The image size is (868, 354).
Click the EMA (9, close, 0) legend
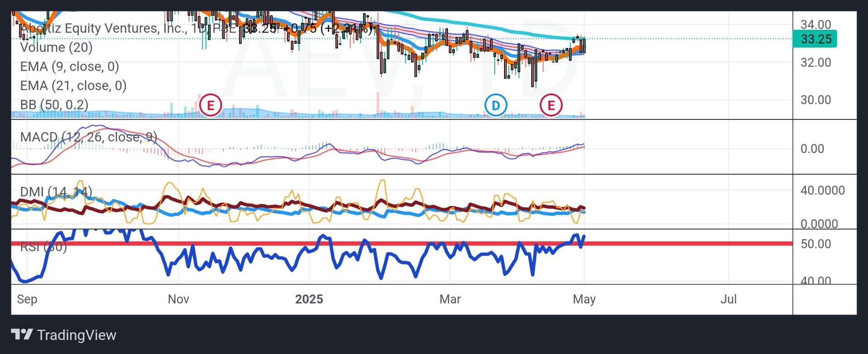click(70, 67)
